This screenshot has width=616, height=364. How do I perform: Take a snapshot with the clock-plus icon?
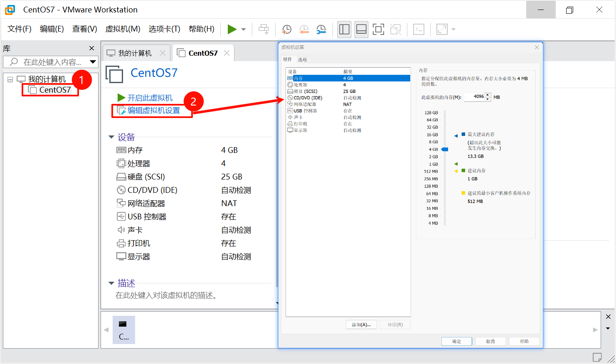pos(287,29)
